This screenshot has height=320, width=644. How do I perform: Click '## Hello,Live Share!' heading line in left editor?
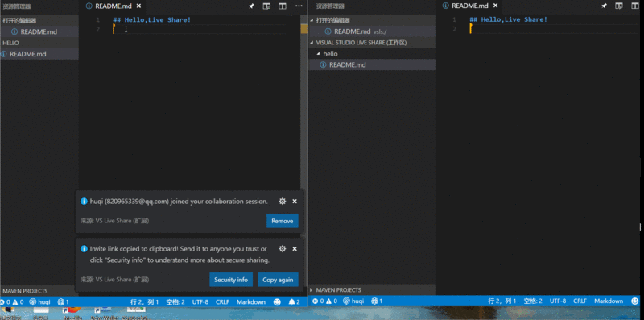click(152, 19)
